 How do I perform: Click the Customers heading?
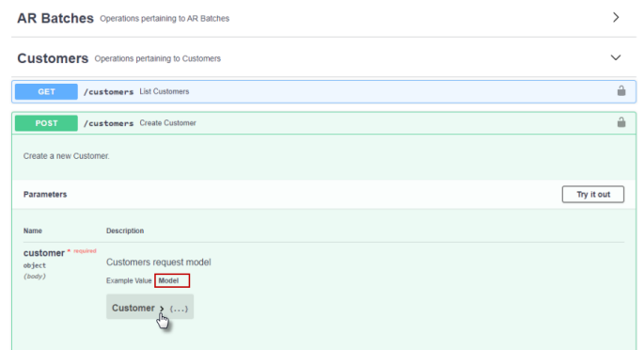[53, 58]
